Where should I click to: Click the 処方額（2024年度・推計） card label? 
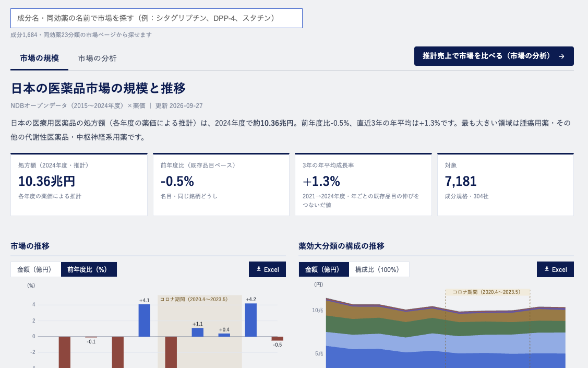point(53,165)
